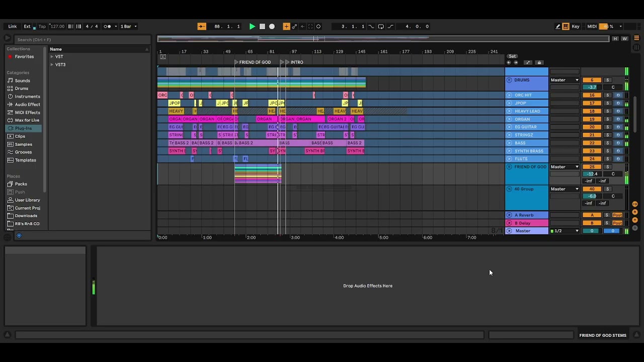
Task: Jump to previous locator arrow
Action: point(509,63)
